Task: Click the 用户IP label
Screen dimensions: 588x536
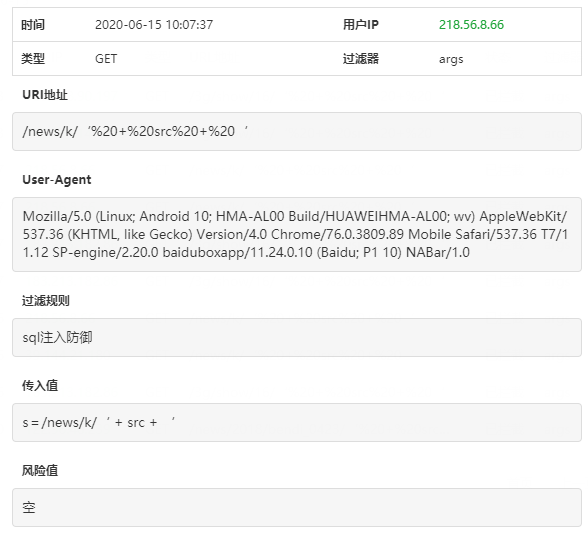Action: pyautogui.click(x=360, y=25)
